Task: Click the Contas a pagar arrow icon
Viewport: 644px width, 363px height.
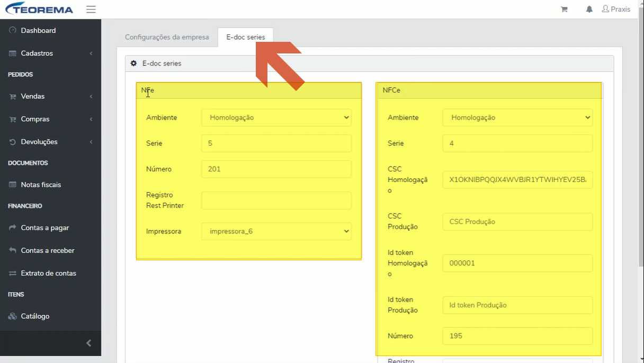Action: tap(13, 228)
